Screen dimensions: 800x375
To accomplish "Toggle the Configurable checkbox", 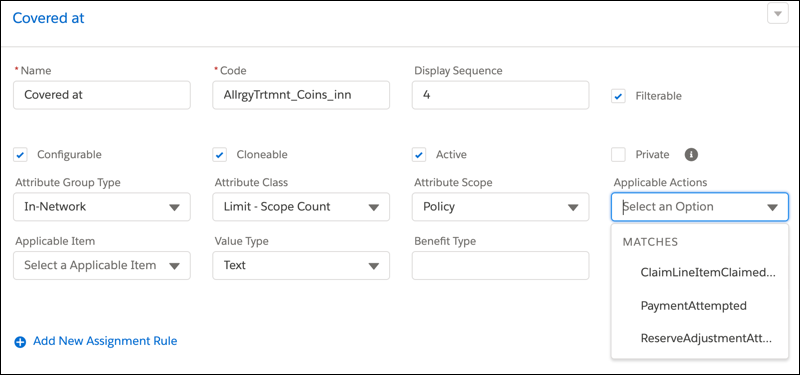I will 20,155.
